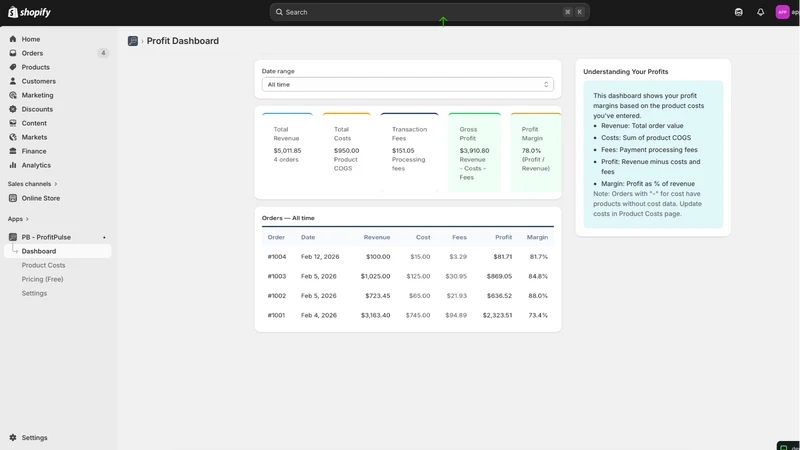The height and width of the screenshot is (450, 800).
Task: Click the Online Store icon
Action: point(13,198)
